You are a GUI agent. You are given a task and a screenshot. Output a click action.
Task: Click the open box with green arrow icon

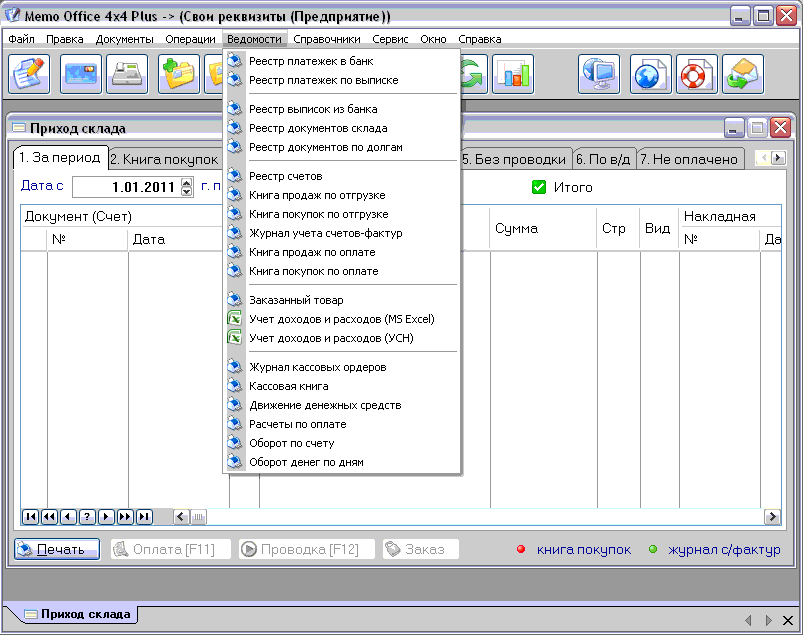click(x=743, y=74)
